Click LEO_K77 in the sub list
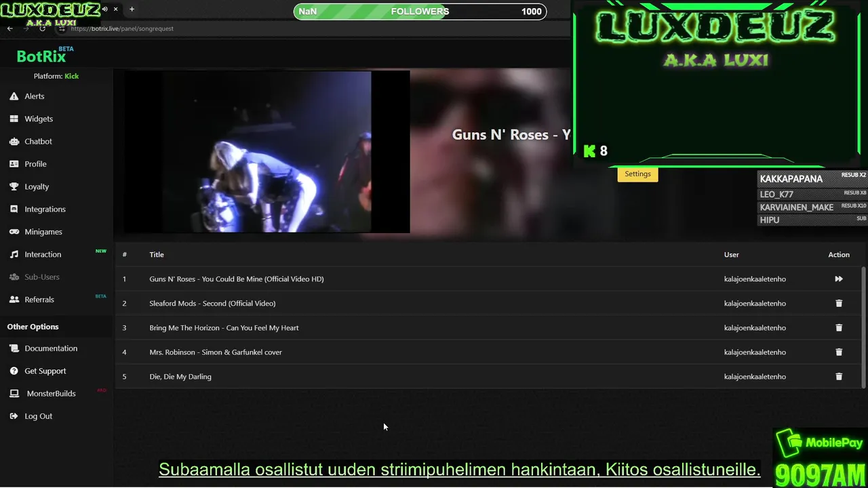This screenshot has height=488, width=868. tap(776, 195)
